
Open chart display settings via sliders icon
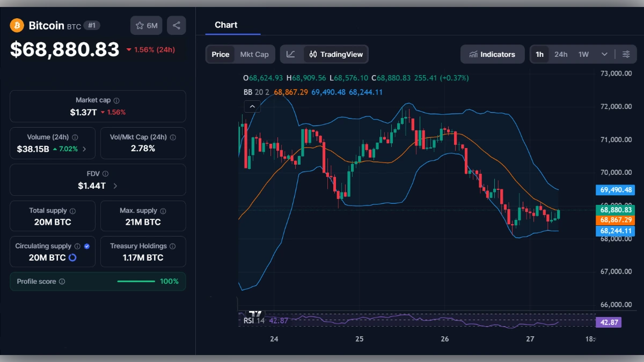(x=626, y=54)
